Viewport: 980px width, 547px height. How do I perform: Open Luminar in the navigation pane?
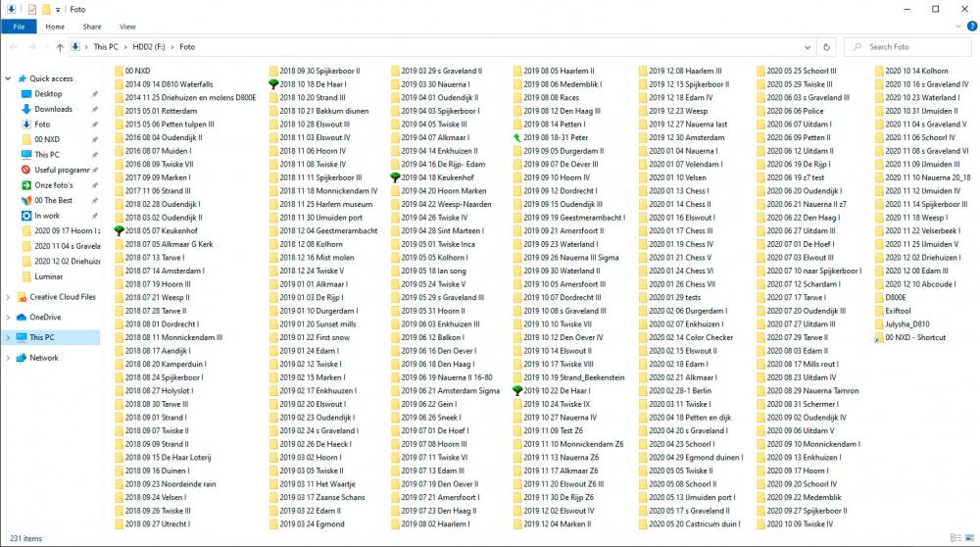pos(49,276)
